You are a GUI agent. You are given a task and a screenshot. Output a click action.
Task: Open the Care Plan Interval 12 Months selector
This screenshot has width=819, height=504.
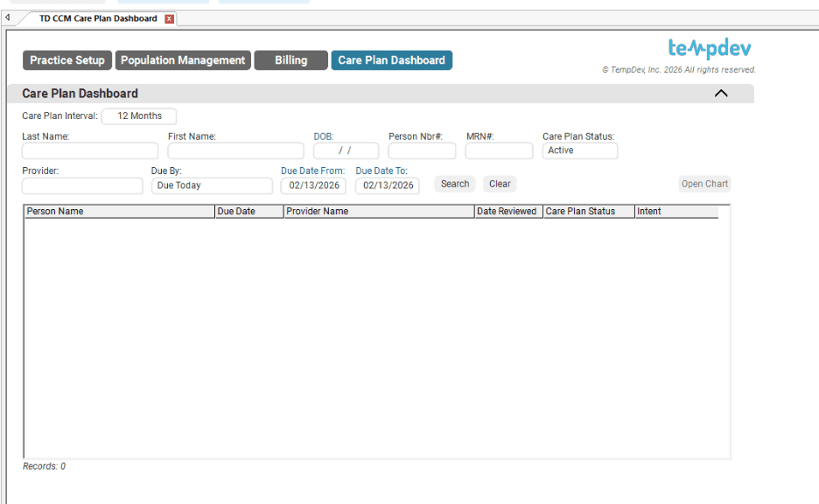point(139,116)
